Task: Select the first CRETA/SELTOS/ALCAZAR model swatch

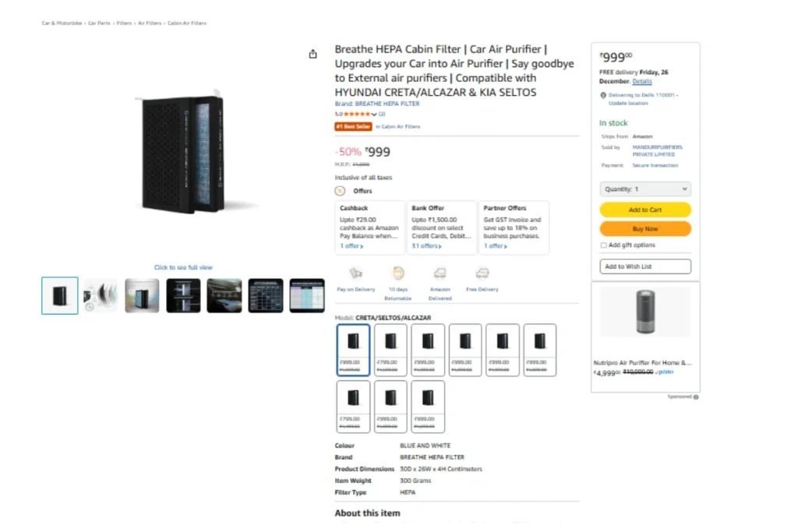Action: pos(354,350)
